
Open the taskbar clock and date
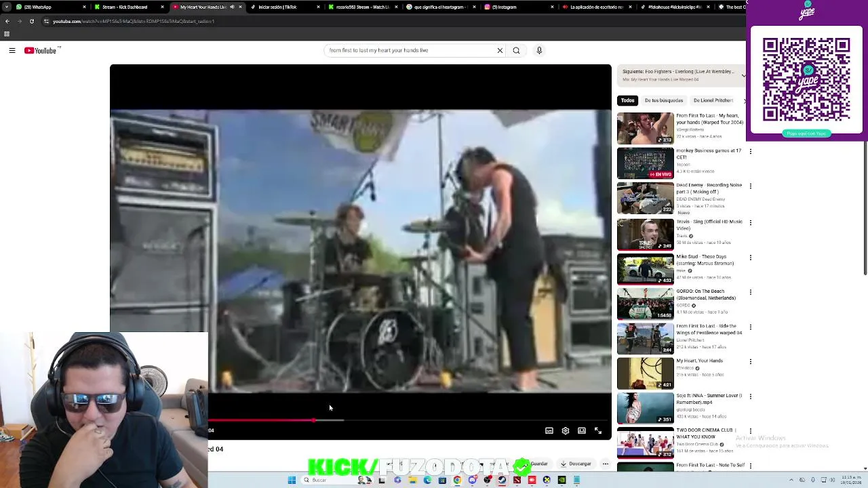851,480
